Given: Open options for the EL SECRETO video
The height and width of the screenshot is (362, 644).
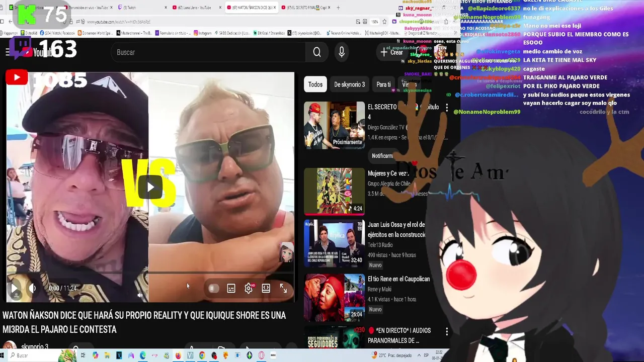Looking at the screenshot, I should [x=447, y=108].
